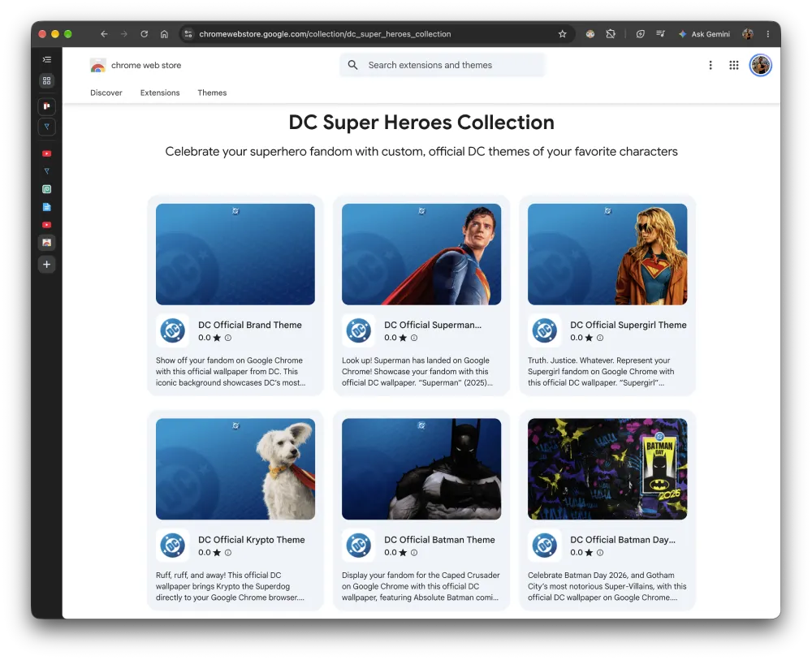Viewport: 812px width, 660px height.
Task: Open the DC Official Brand Theme title
Action: coord(249,325)
